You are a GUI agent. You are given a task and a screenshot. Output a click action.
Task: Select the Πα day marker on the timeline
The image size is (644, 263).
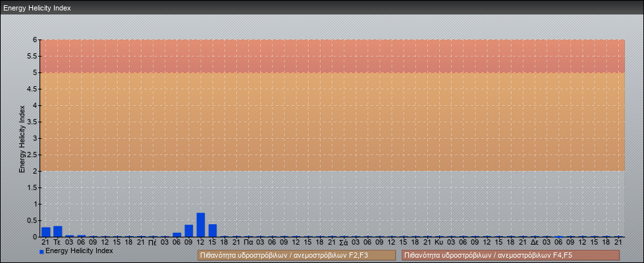248,243
